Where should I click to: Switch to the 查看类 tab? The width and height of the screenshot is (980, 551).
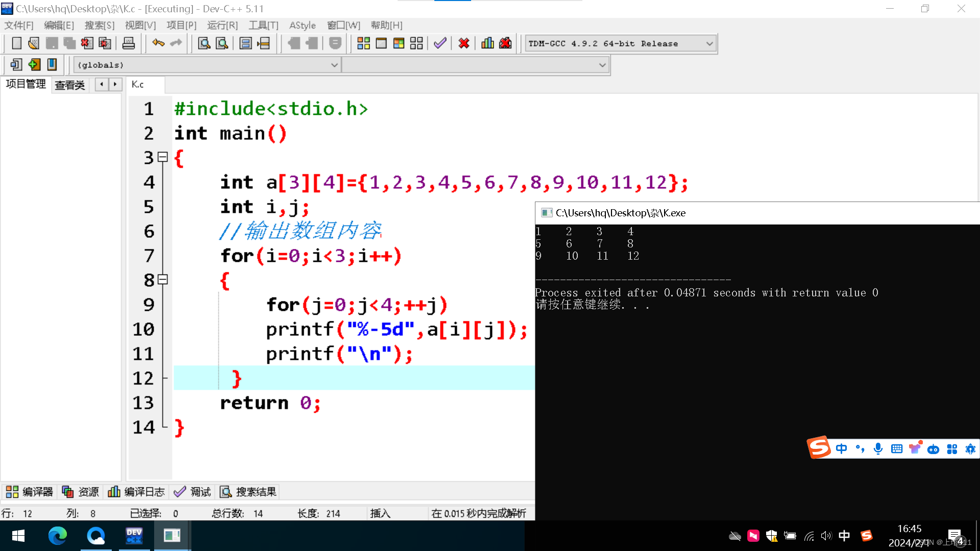[70, 85]
